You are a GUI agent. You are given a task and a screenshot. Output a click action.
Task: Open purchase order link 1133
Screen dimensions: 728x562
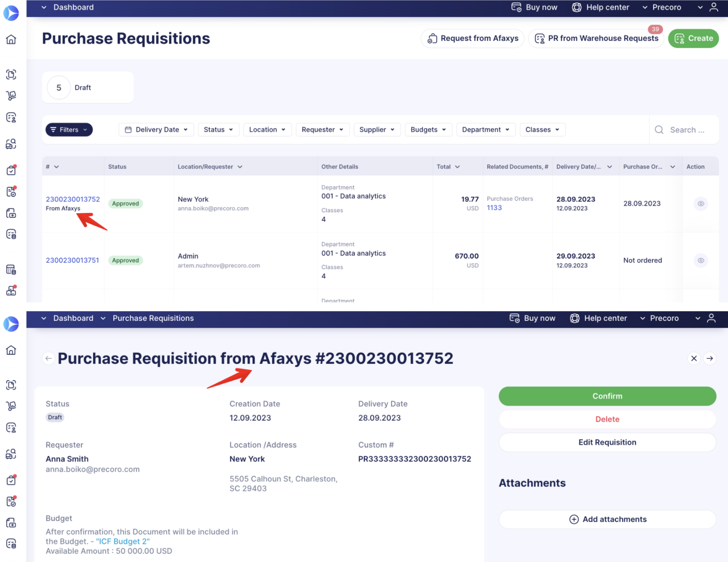click(494, 208)
